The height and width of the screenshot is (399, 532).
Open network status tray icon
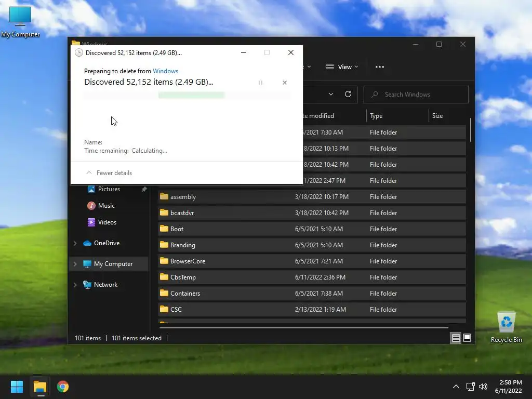point(470,387)
